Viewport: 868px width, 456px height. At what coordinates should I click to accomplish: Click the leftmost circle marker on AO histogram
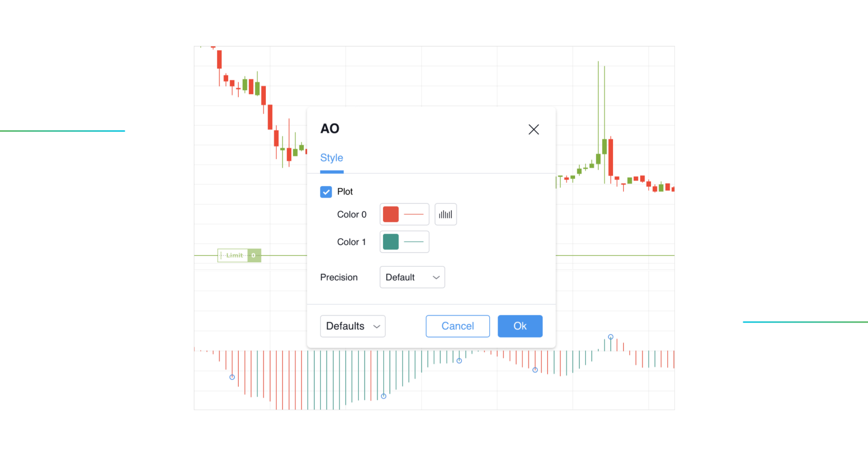[x=232, y=377]
